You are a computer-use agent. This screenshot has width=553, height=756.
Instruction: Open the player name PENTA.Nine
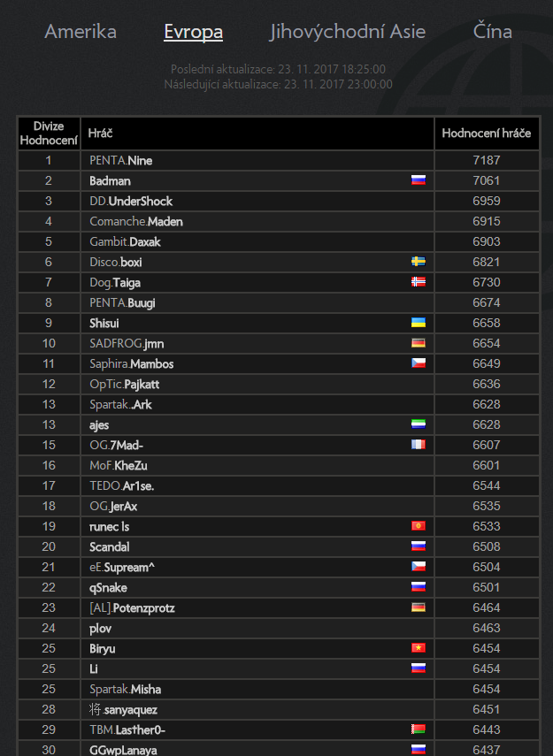click(x=127, y=160)
